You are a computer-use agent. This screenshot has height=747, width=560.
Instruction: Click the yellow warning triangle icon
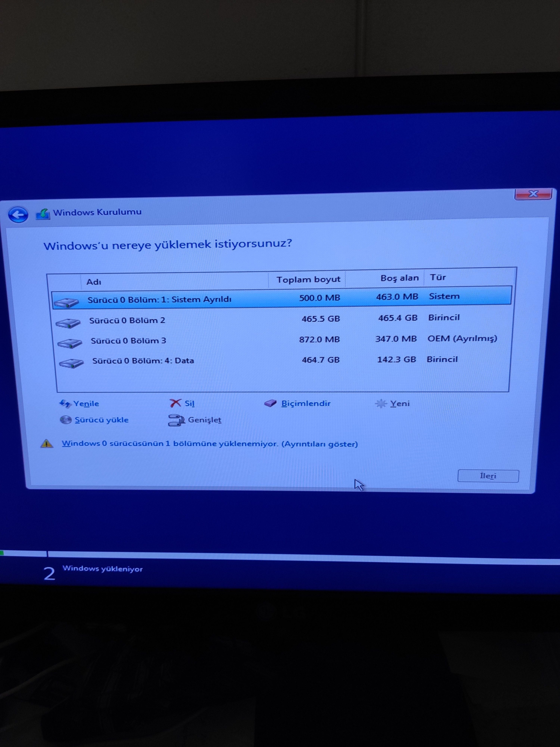click(x=47, y=444)
